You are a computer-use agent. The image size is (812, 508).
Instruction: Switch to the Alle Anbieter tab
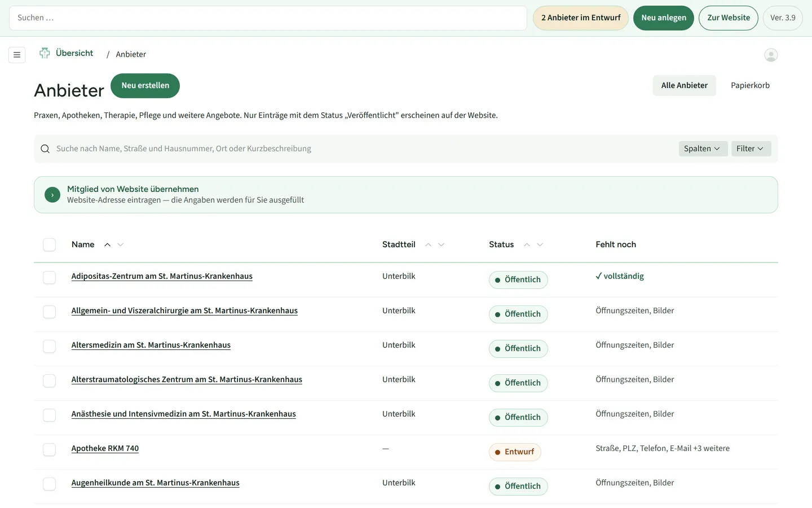(x=685, y=85)
